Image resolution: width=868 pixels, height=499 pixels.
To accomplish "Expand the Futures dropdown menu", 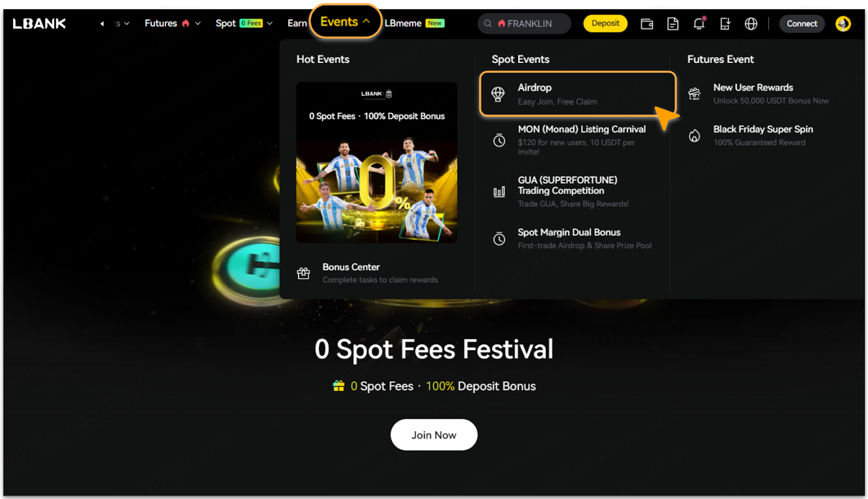I will tap(173, 23).
